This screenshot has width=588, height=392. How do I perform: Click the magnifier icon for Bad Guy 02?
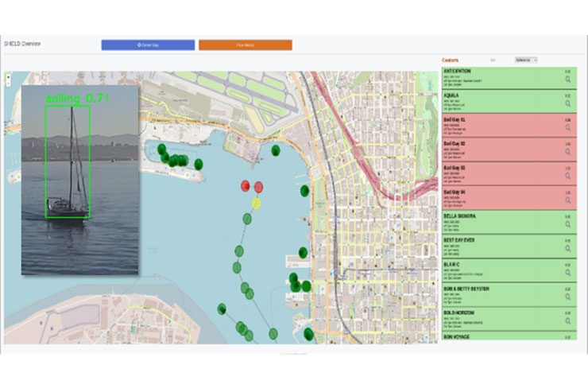[x=568, y=151]
